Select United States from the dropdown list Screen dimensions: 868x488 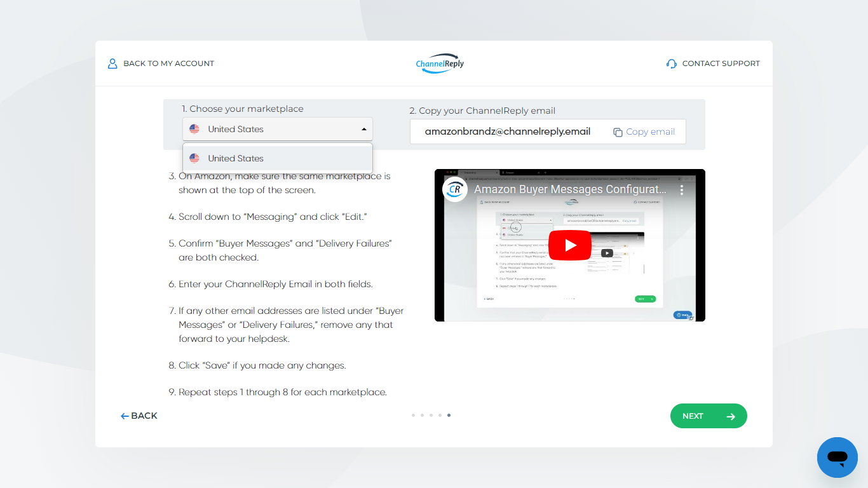point(278,158)
